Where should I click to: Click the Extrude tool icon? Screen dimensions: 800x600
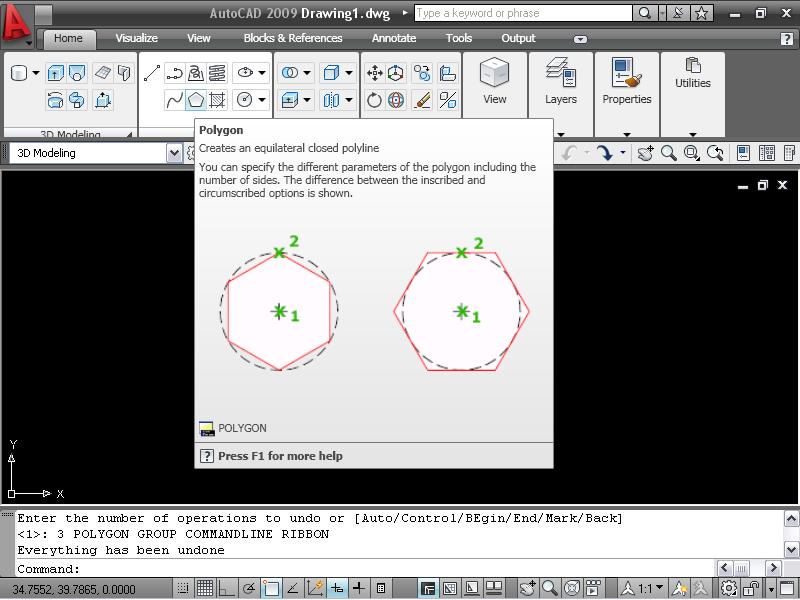click(55, 73)
